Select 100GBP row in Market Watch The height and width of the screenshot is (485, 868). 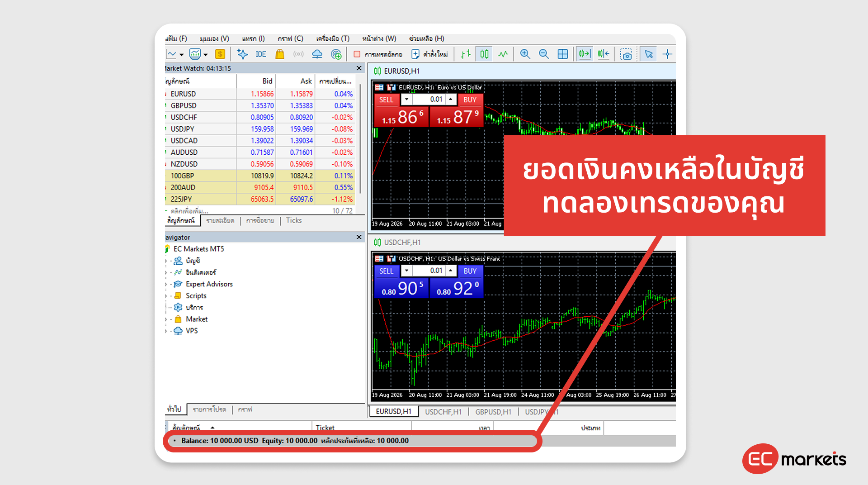pos(260,176)
